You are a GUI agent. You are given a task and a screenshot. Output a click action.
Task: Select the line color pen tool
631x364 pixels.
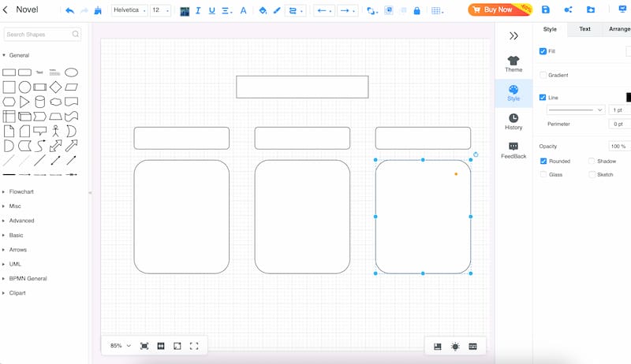coord(277,10)
